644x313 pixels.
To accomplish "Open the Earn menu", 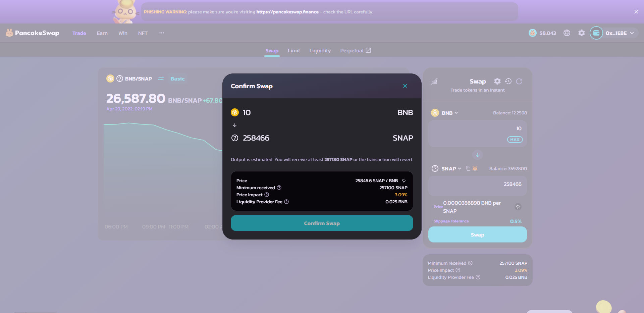I will click(x=102, y=33).
